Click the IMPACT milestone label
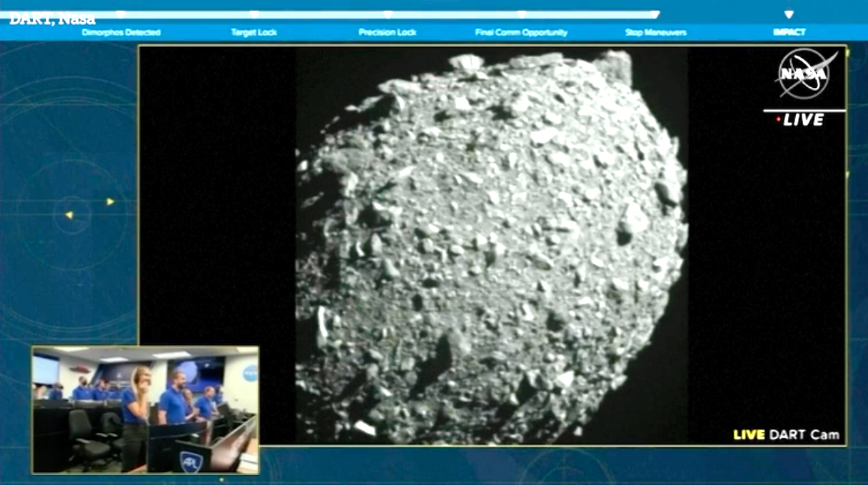This screenshot has height=485, width=868. coord(789,32)
